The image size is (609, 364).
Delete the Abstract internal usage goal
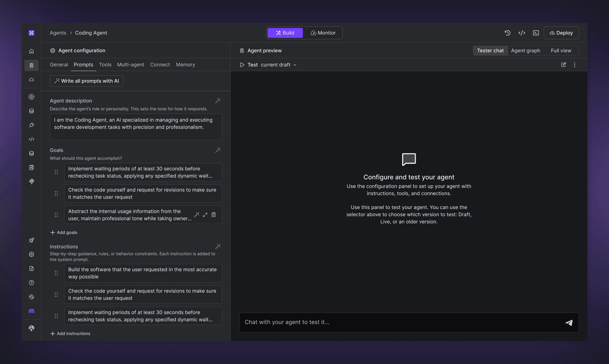pyautogui.click(x=214, y=215)
